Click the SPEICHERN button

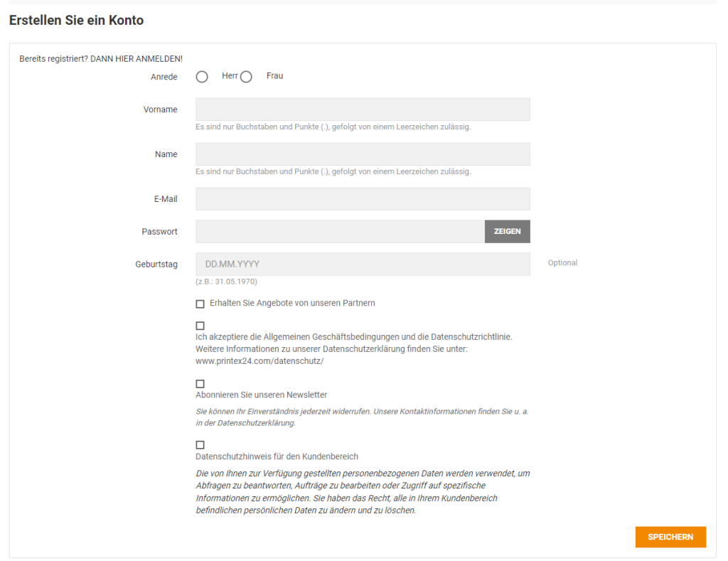[670, 537]
